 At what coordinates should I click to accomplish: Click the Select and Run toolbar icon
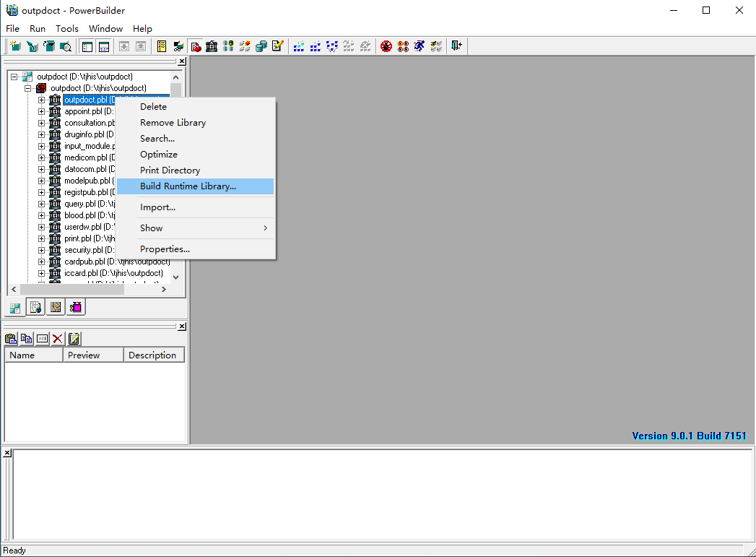click(436, 46)
